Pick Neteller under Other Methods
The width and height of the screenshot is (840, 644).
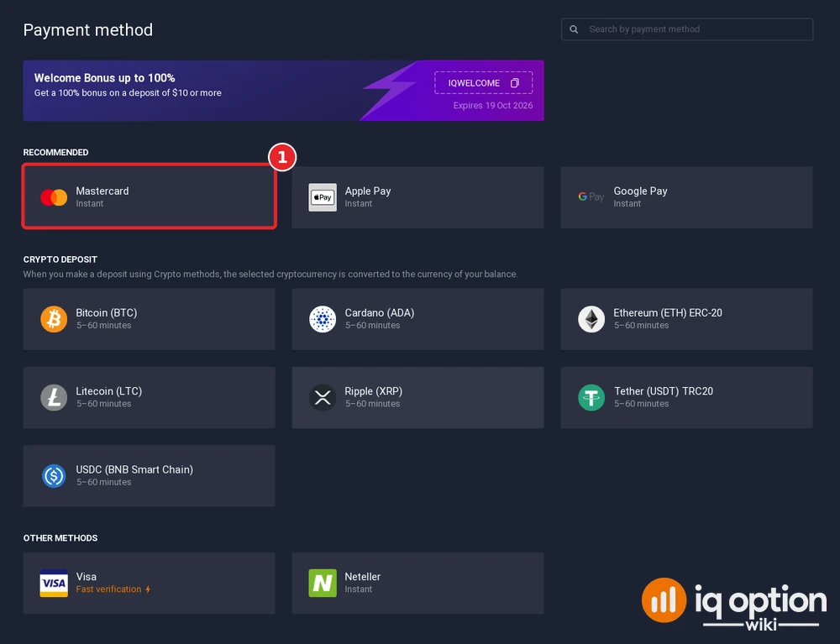(417, 583)
